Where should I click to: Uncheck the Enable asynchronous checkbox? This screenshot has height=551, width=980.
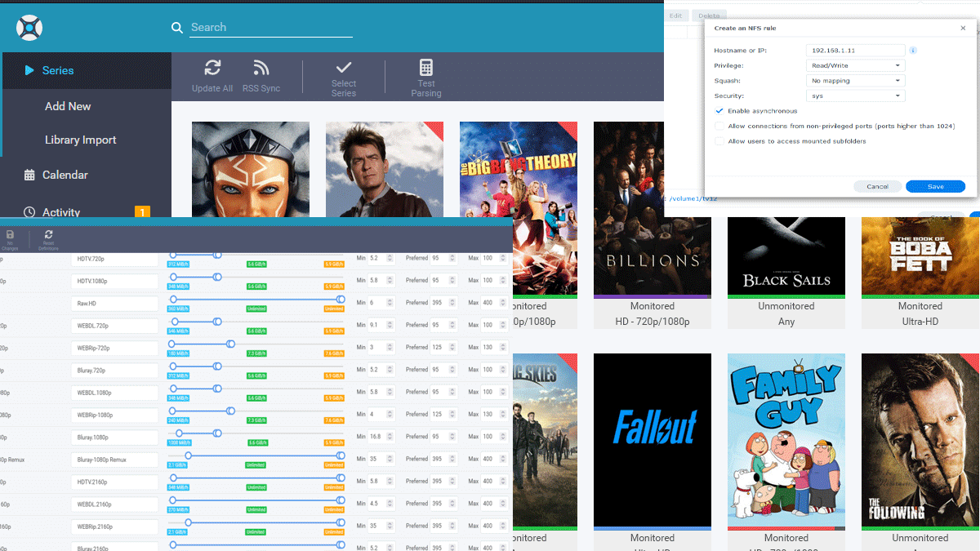click(x=719, y=111)
